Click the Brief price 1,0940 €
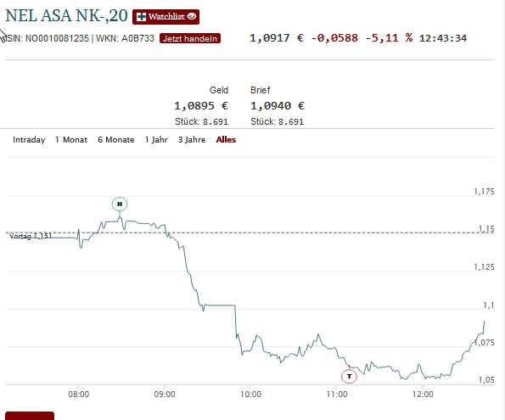This screenshot has height=420, width=505. (x=278, y=106)
